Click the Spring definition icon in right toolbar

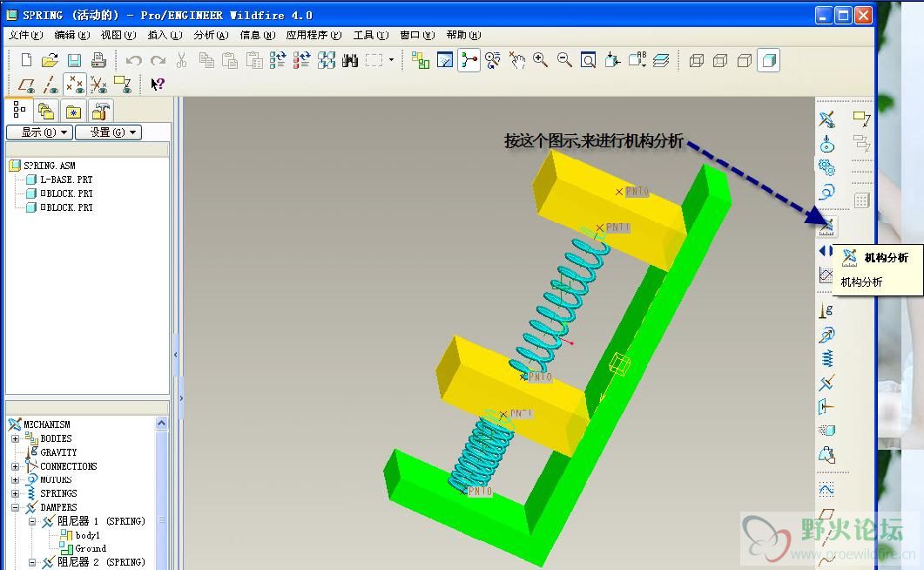(826, 358)
